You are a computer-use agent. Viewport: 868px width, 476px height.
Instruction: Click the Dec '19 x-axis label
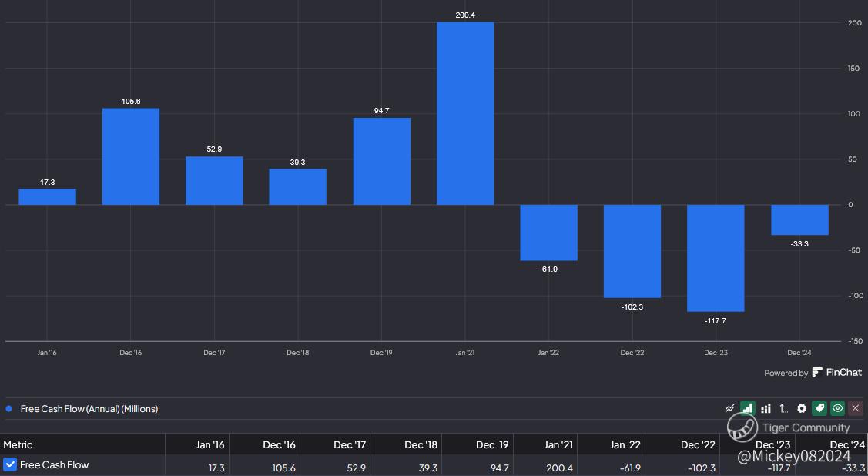[x=381, y=353]
